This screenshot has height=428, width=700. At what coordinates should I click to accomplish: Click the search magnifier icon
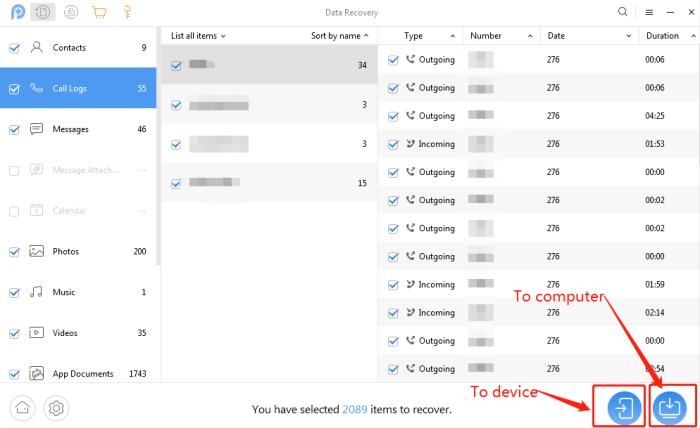[x=623, y=13]
